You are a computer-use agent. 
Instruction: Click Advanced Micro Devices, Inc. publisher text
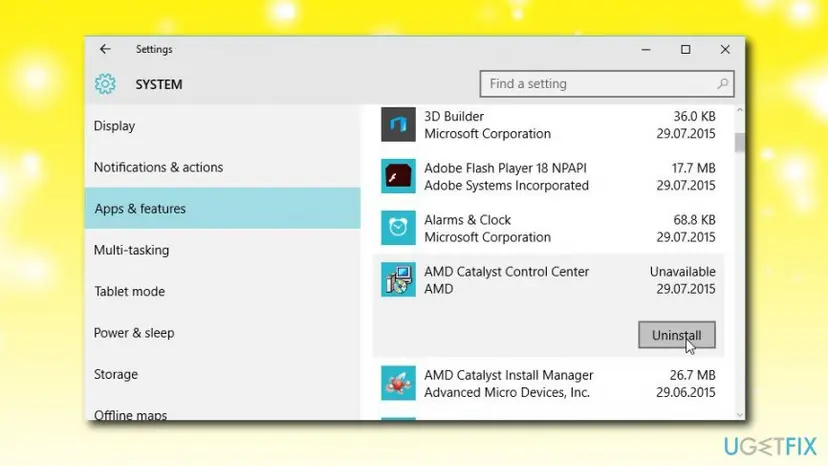coord(506,393)
